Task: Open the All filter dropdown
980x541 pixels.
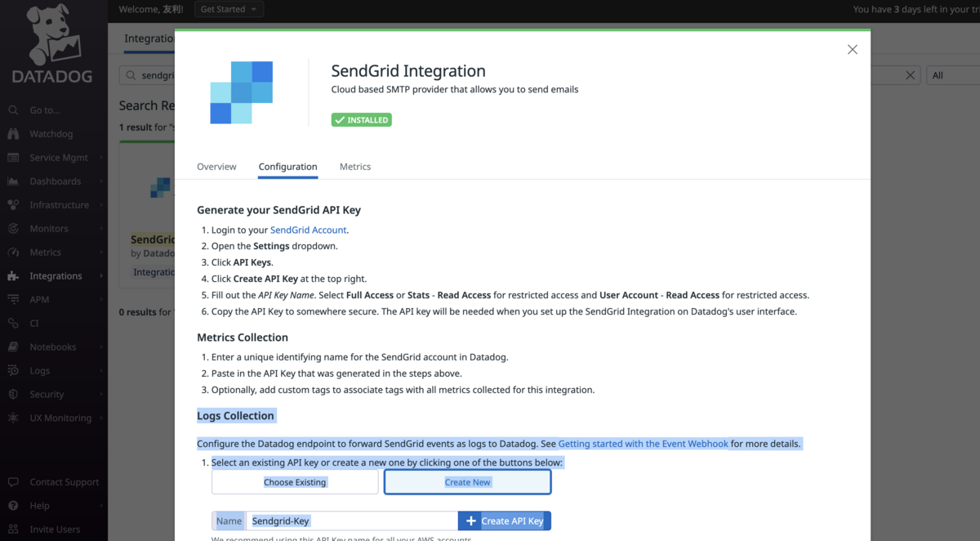Action: click(952, 74)
